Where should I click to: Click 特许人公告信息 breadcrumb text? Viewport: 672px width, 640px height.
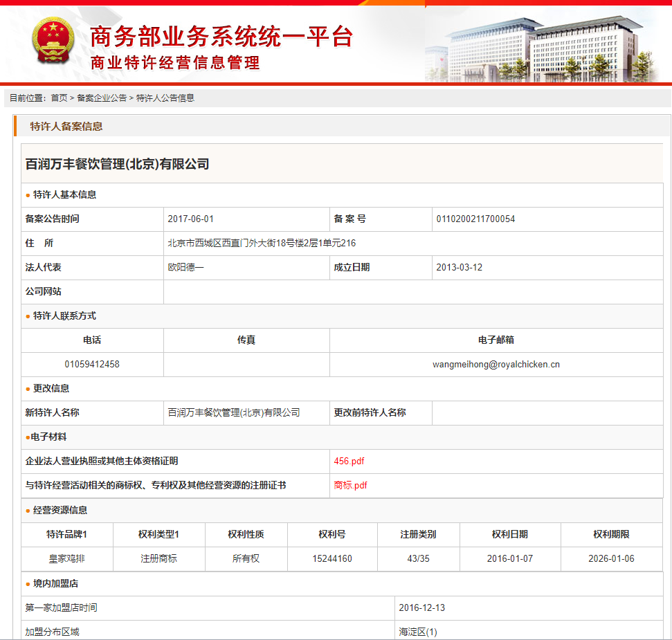pos(165,98)
